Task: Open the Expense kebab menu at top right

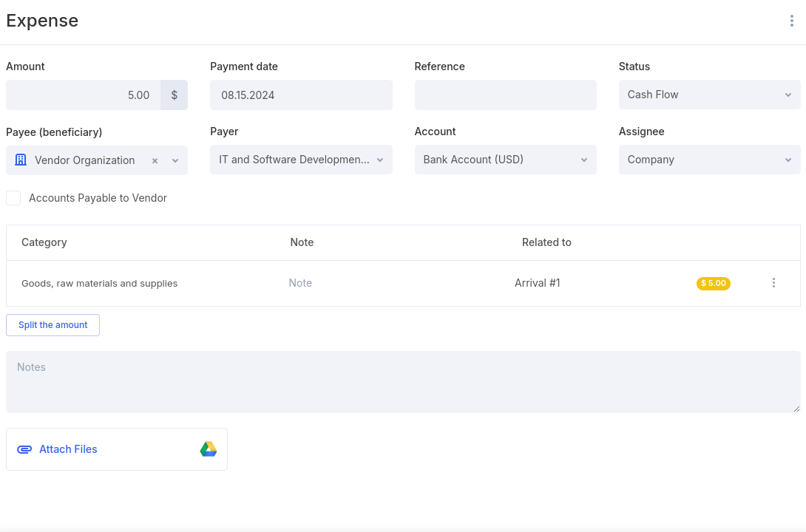Action: pos(791,21)
